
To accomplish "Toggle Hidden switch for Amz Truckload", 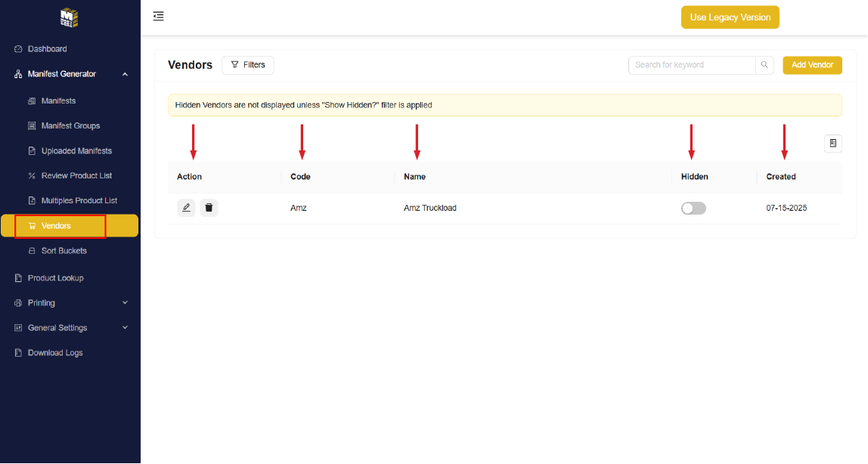I will (x=693, y=209).
